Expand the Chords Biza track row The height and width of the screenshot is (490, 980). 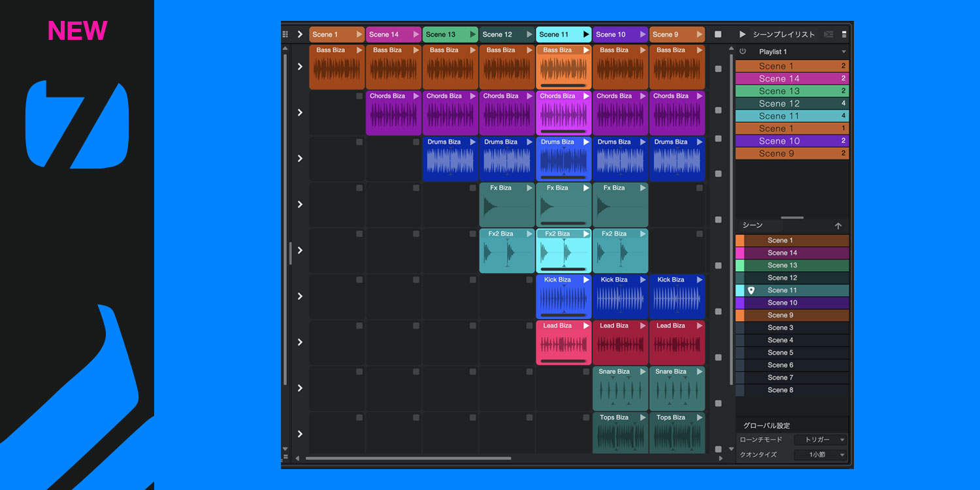point(300,112)
